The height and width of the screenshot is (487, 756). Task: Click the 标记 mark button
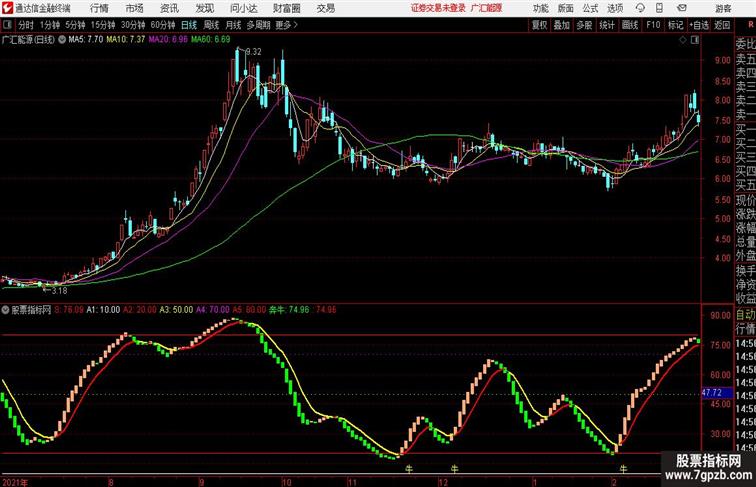click(675, 25)
